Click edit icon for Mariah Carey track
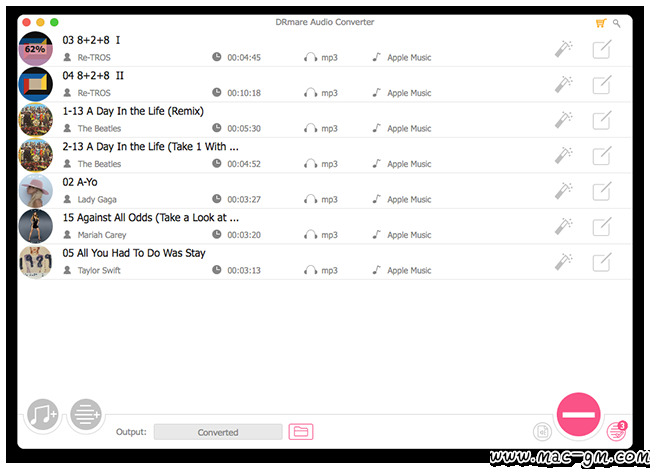Screen dimensions: 650x469 pos(601,226)
